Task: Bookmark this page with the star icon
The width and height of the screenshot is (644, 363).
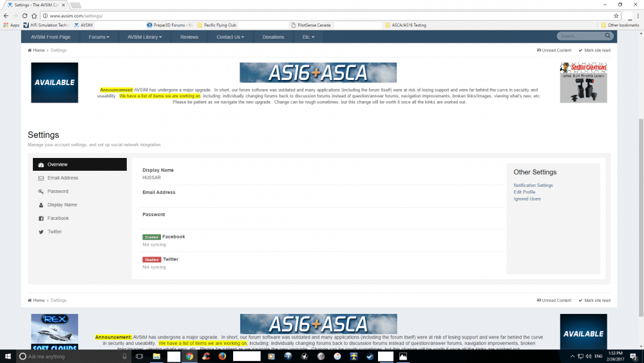Action: click(x=616, y=15)
